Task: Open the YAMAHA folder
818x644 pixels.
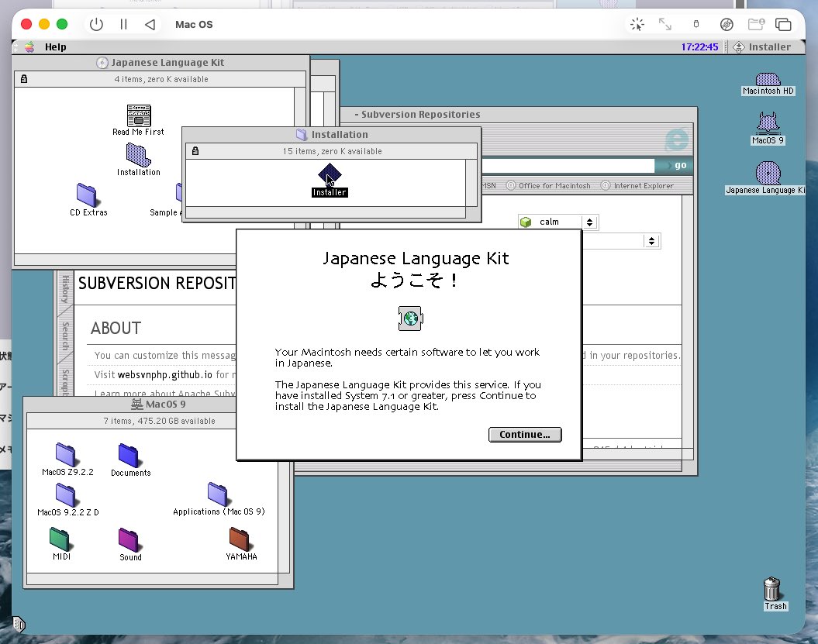Action: [241, 543]
